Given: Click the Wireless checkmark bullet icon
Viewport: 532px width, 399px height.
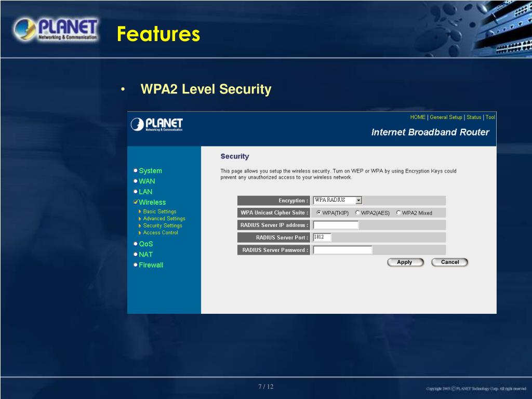Looking at the screenshot, I should coord(136,202).
